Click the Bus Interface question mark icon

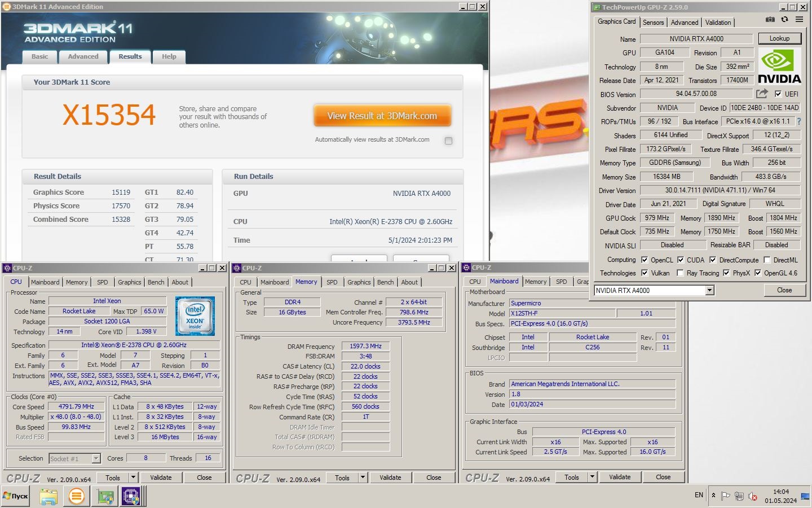click(798, 121)
